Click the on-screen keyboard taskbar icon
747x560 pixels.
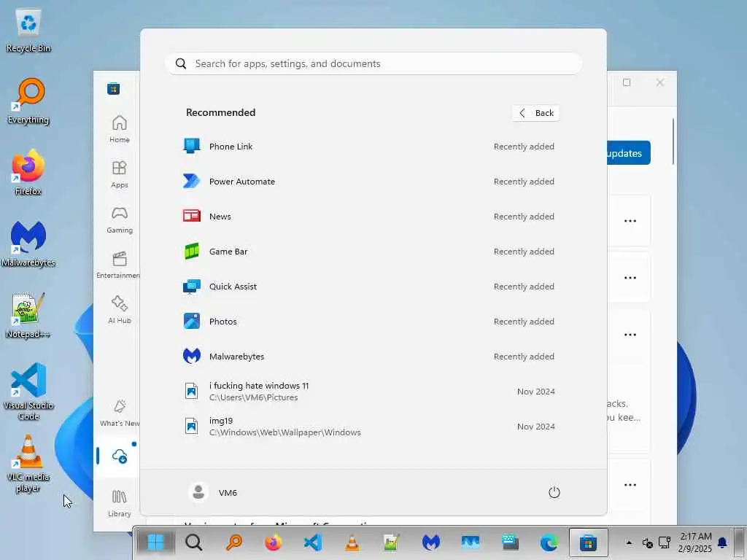510,542
